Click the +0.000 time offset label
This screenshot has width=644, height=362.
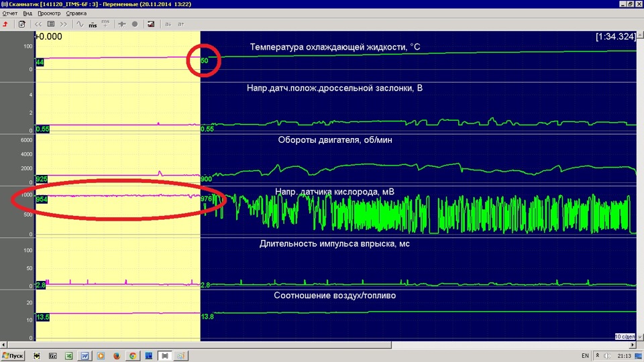(49, 36)
